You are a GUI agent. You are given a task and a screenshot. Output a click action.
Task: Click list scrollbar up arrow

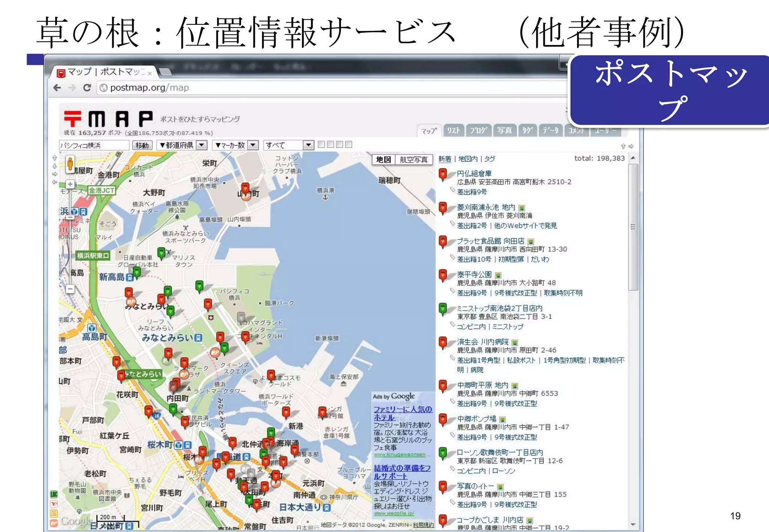(x=633, y=158)
